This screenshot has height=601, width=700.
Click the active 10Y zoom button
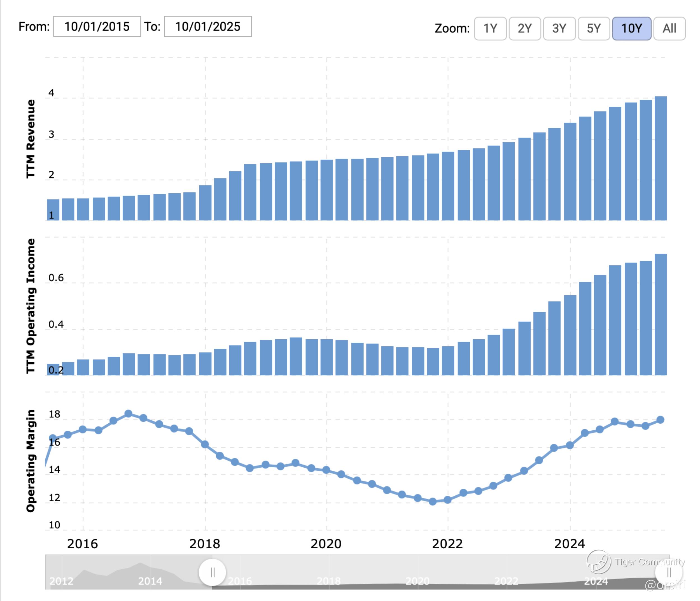[631, 28]
